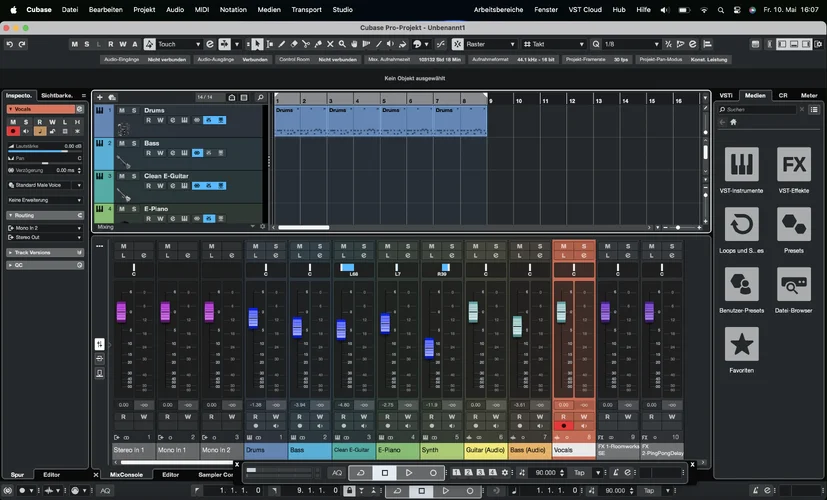Open the Transport menu
This screenshot has width=827, height=500.
306,9
